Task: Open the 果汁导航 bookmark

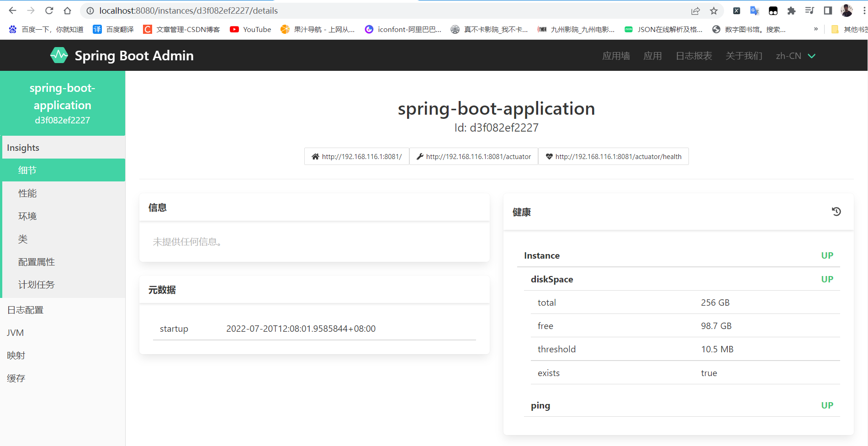Action: [318, 29]
